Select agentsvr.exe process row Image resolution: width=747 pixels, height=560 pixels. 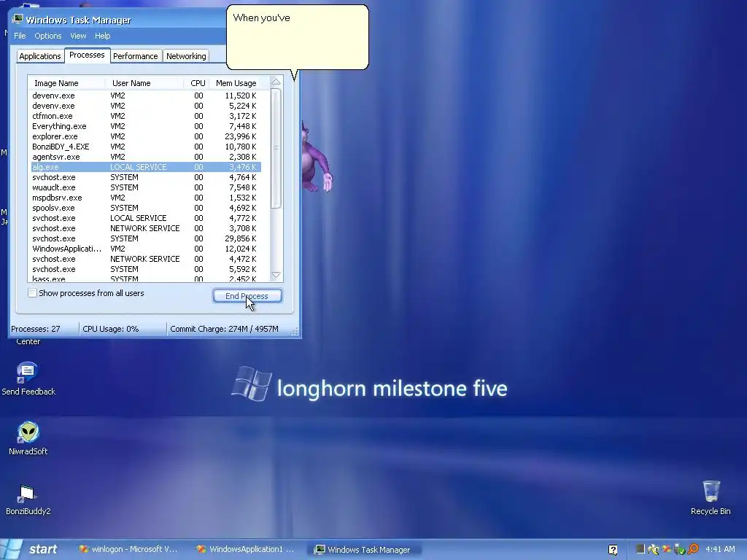146,157
